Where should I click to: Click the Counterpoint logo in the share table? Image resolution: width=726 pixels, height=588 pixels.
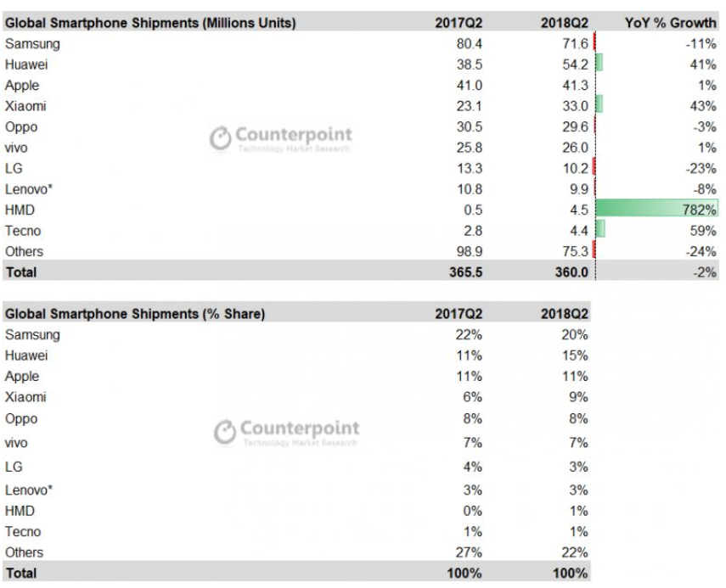click(286, 431)
